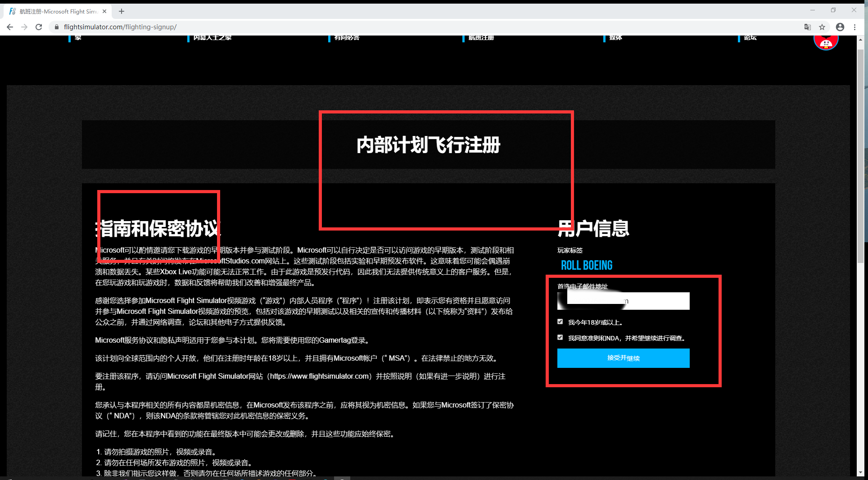Image resolution: width=868 pixels, height=480 pixels.
Task: Click the email address input field
Action: pyautogui.click(x=623, y=301)
